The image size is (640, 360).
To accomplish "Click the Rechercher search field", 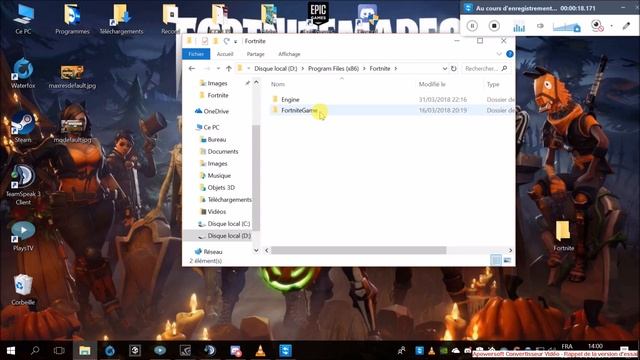I will tap(485, 69).
